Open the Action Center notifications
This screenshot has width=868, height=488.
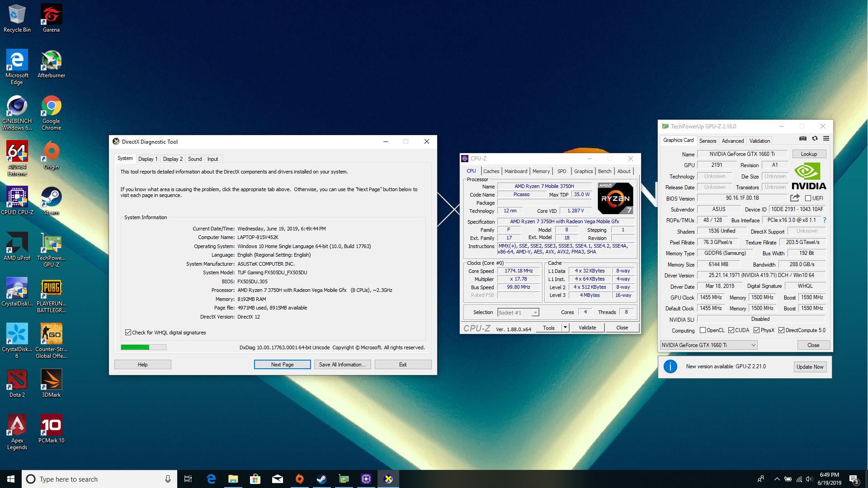[854, 479]
